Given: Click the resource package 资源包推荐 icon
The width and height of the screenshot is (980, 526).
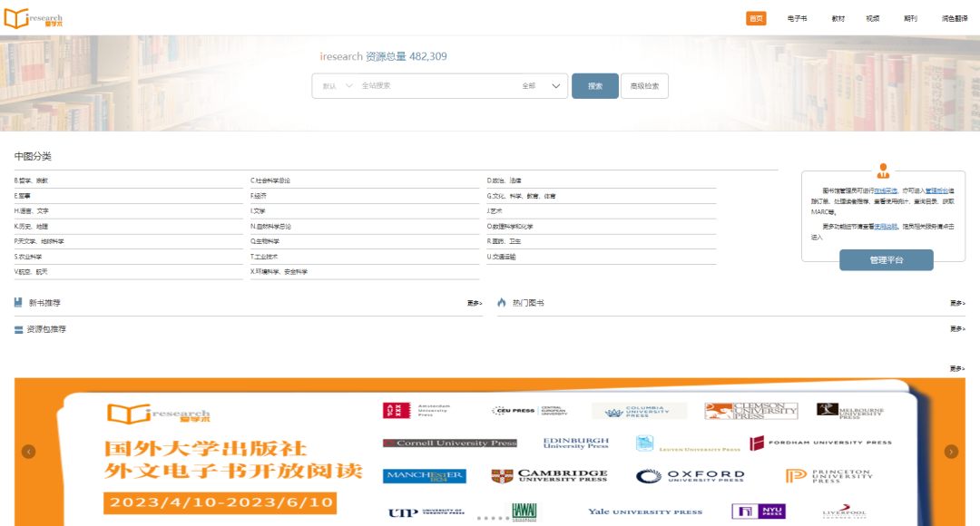Looking at the screenshot, I should (x=19, y=329).
